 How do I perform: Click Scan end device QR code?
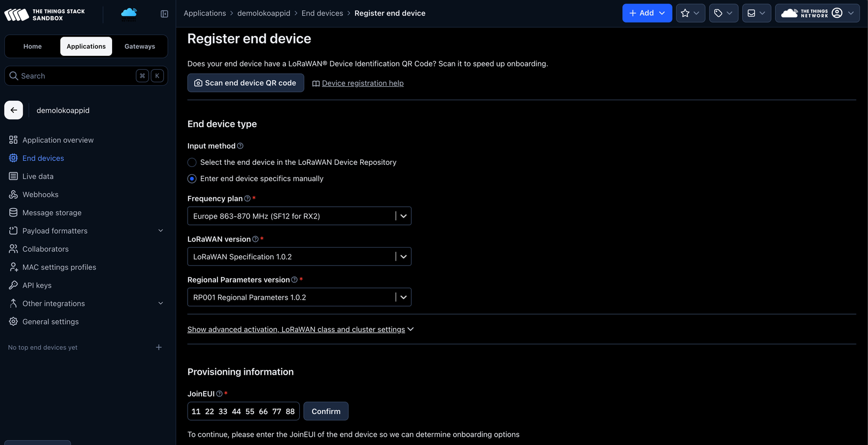coord(245,83)
